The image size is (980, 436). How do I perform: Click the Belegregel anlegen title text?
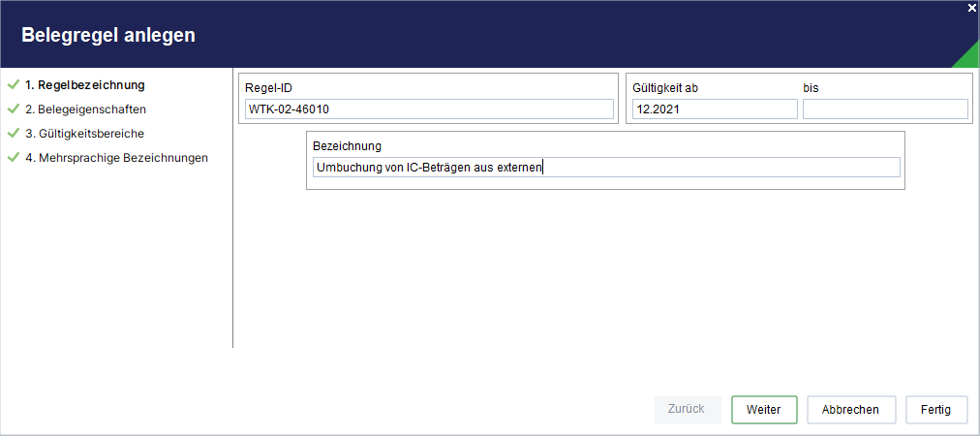click(108, 35)
